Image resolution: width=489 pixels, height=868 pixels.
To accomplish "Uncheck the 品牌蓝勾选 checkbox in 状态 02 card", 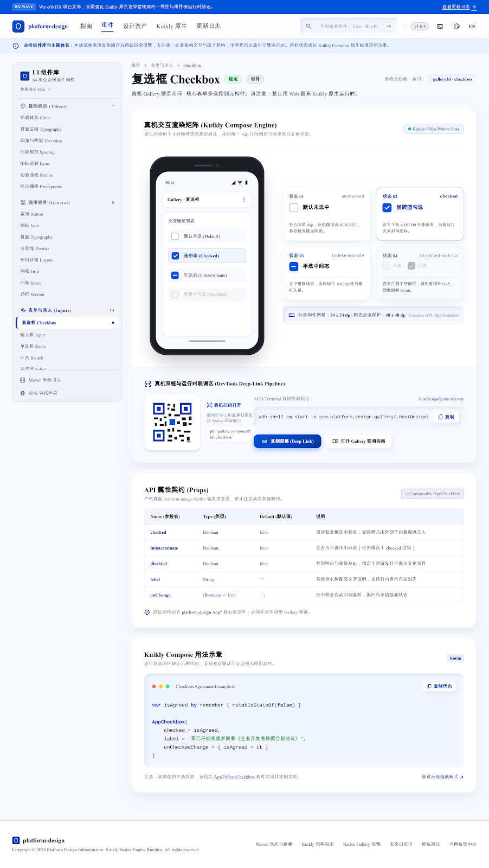I will (x=387, y=207).
